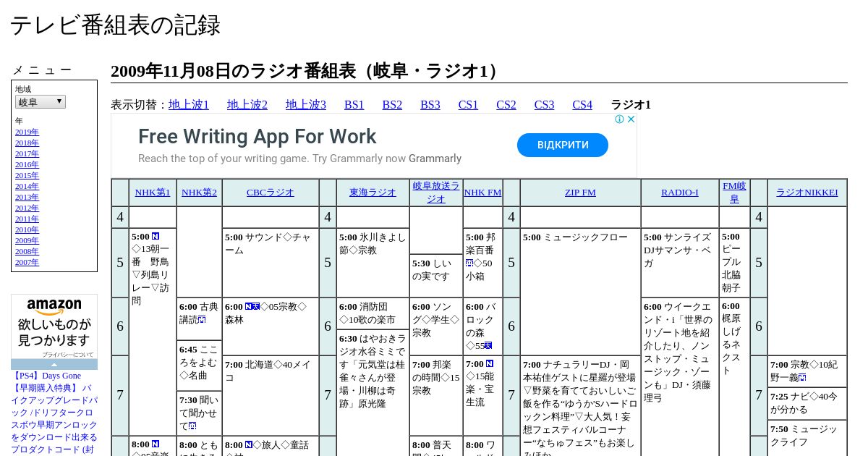Click the 7:00 北海道◇40メイコ program
This screenshot has width=868, height=456.
[271, 395]
